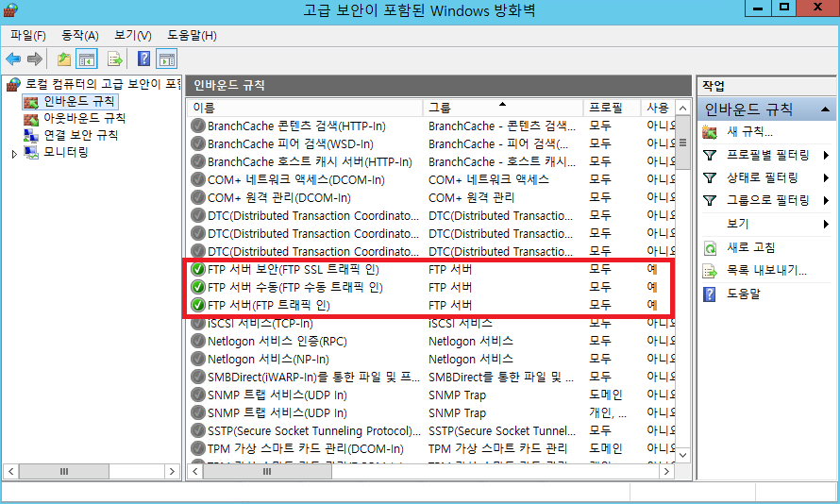Open the 보기(V) menu
The width and height of the screenshot is (840, 504).
click(133, 35)
